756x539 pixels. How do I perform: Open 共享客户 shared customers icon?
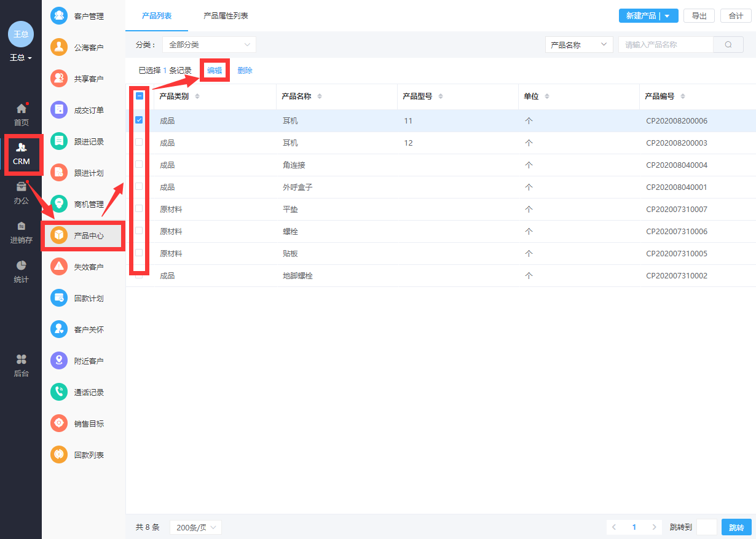(59, 79)
